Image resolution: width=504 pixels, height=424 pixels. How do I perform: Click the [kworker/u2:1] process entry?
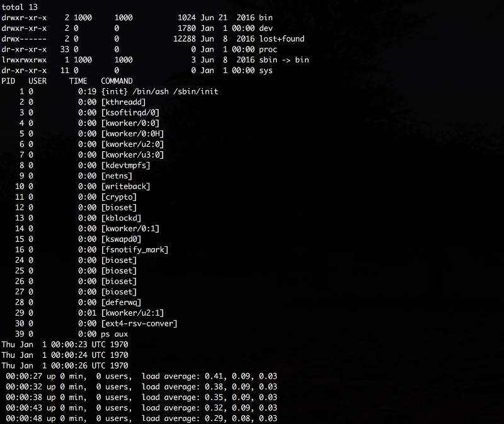pos(132,313)
